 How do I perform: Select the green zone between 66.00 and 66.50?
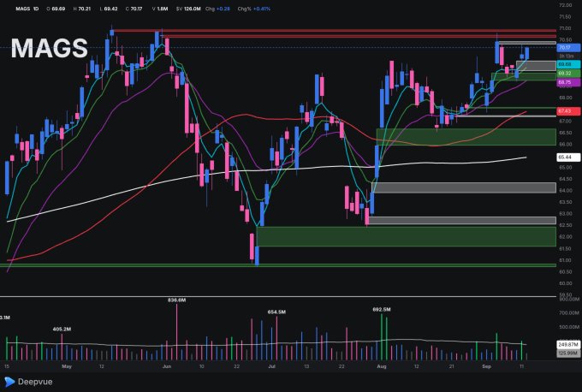point(466,137)
